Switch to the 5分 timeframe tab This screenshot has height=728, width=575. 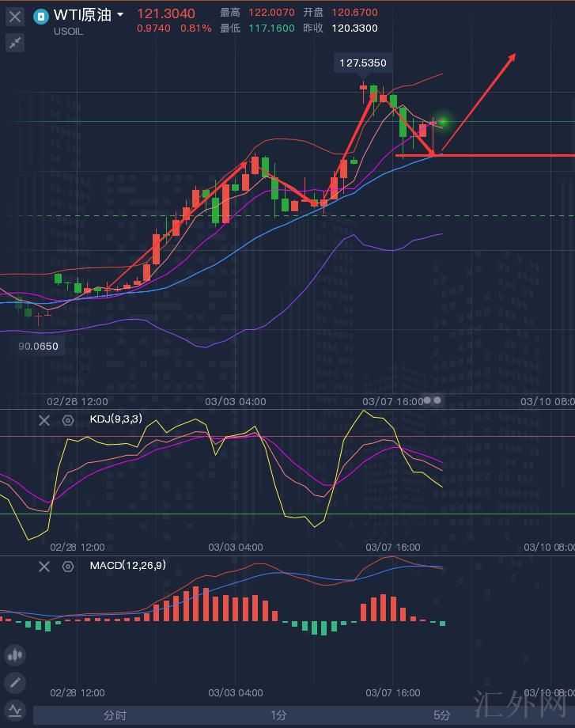pyautogui.click(x=441, y=715)
